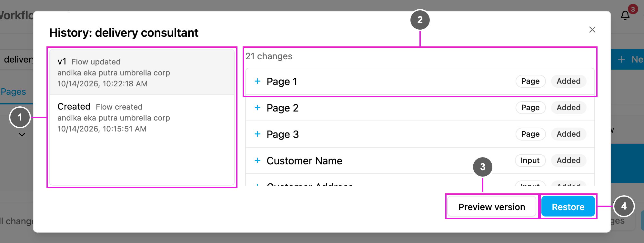Screen dimensions: 644x243
Task: Select the v1 Flow updated version
Action: [142, 72]
